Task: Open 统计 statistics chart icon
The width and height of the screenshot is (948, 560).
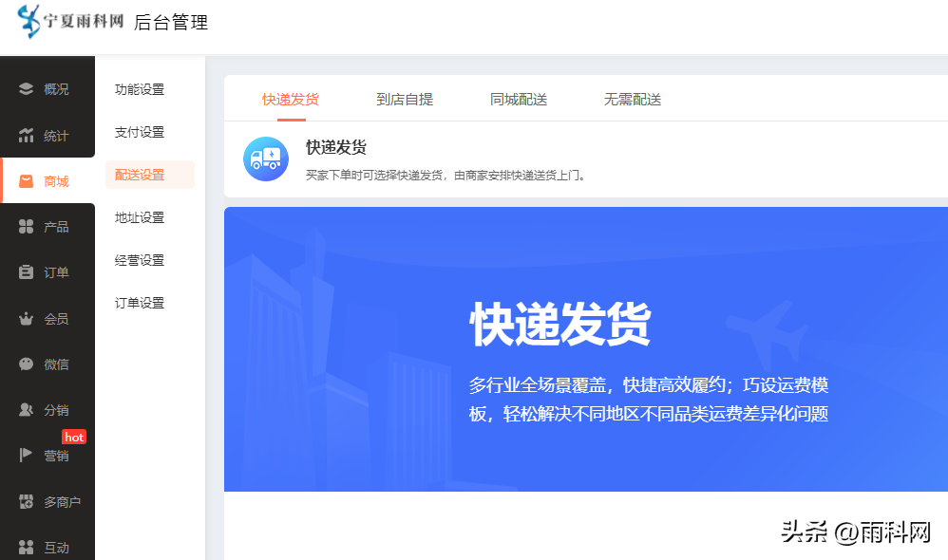Action: click(27, 136)
